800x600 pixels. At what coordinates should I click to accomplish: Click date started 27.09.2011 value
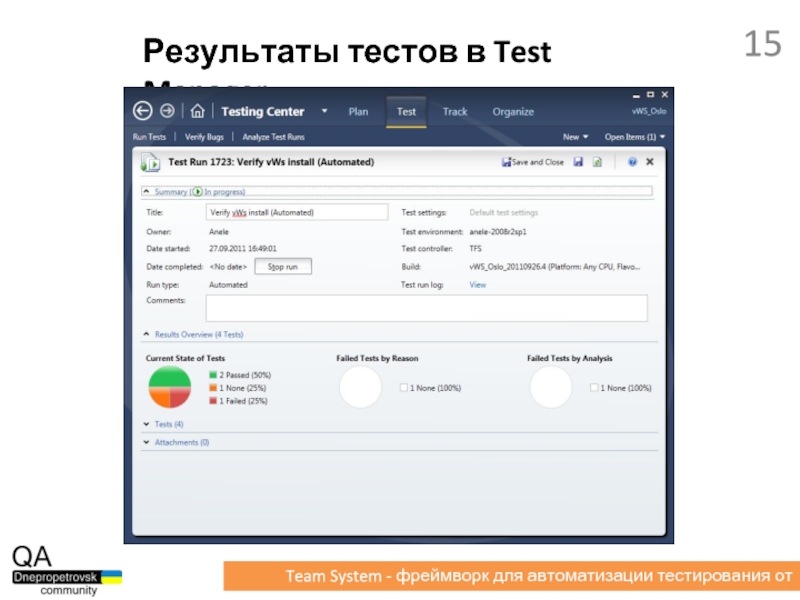click(x=243, y=248)
